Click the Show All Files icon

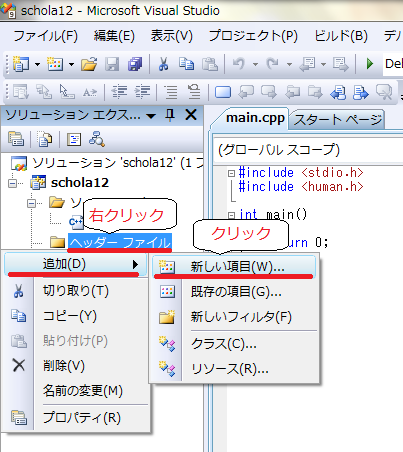tap(44, 139)
